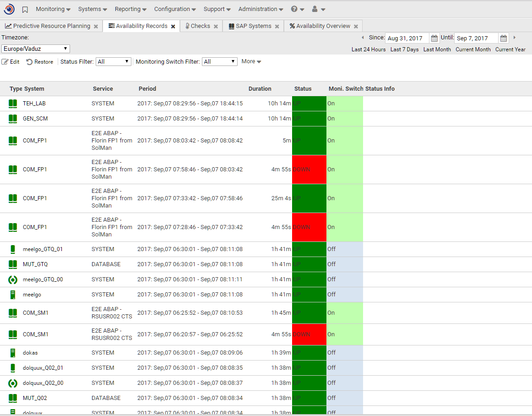The width and height of the screenshot is (532, 416).
Task: Open the Until date calendar picker
Action: pos(504,38)
